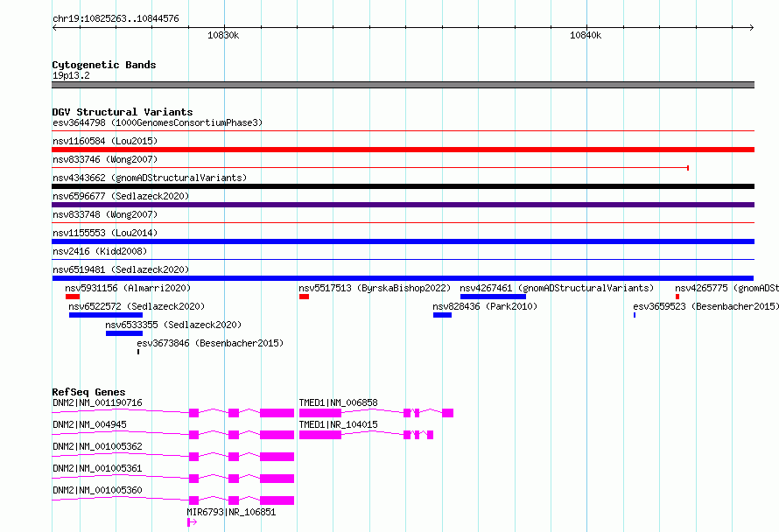Click the blue nsv6519481 variant bar
Screen dimensions: 779x532
click(x=403, y=278)
